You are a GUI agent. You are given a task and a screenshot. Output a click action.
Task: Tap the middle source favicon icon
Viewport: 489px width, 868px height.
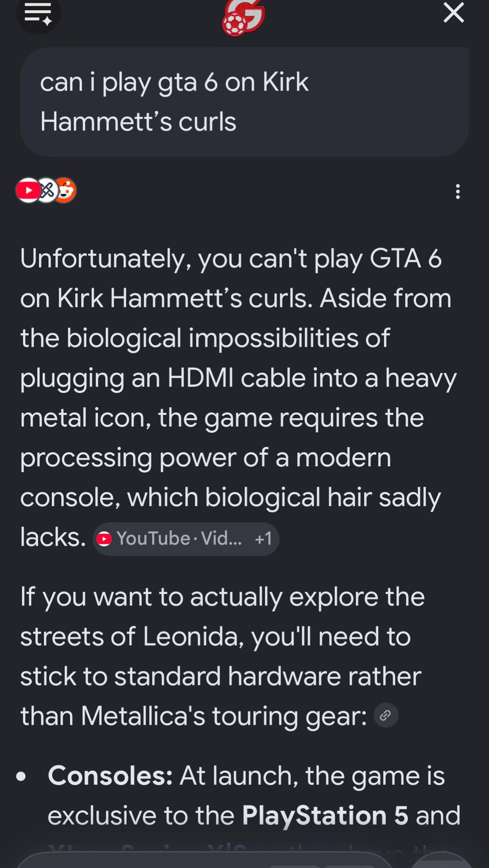point(47,190)
